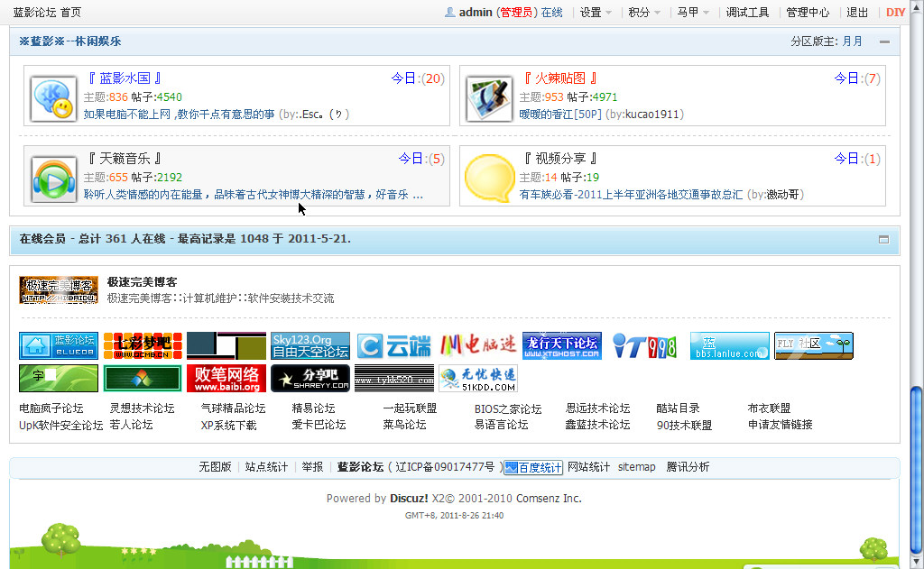Open the 酷站目录 friend link
This screenshot has height=569, width=924.
tap(679, 408)
